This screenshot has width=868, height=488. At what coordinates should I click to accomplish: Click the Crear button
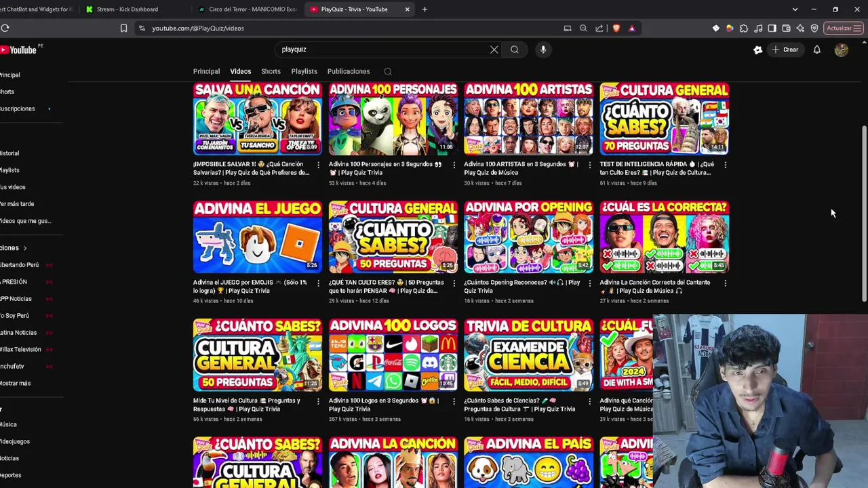tap(785, 49)
